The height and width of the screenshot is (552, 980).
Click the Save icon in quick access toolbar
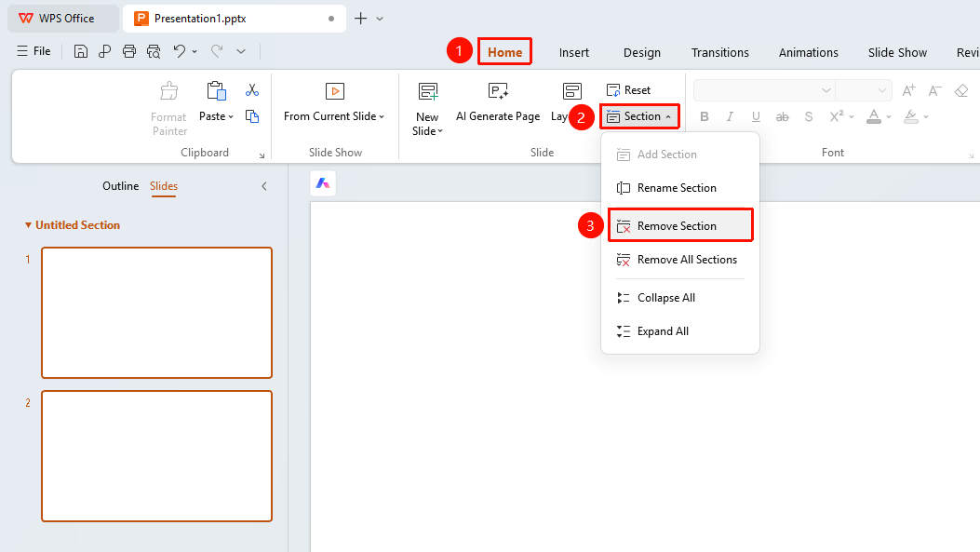click(81, 51)
